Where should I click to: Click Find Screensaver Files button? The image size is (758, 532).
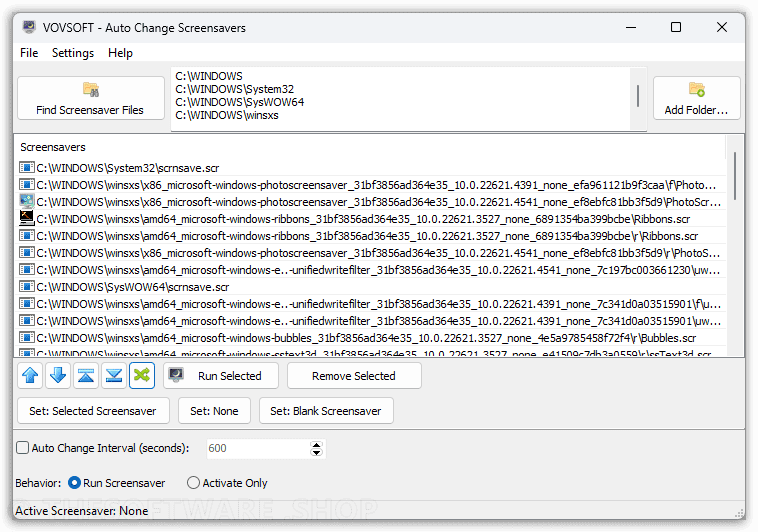[91, 98]
